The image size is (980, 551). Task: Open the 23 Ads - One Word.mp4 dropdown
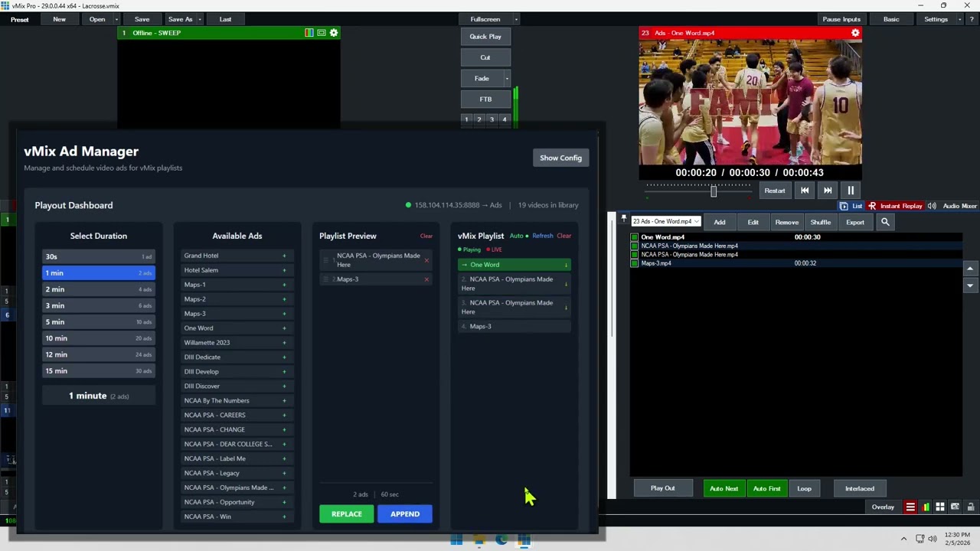[x=665, y=222]
